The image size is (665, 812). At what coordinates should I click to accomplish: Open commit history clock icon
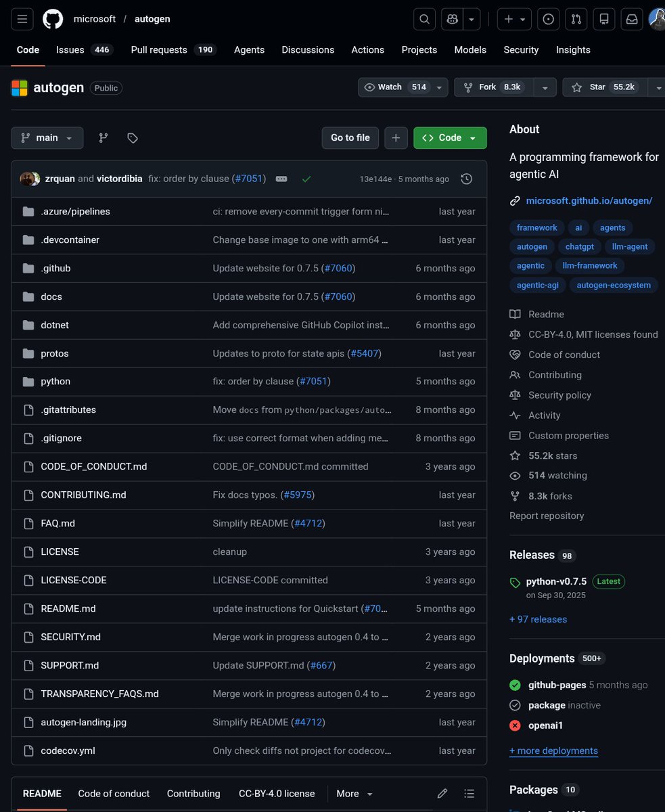coord(466,179)
